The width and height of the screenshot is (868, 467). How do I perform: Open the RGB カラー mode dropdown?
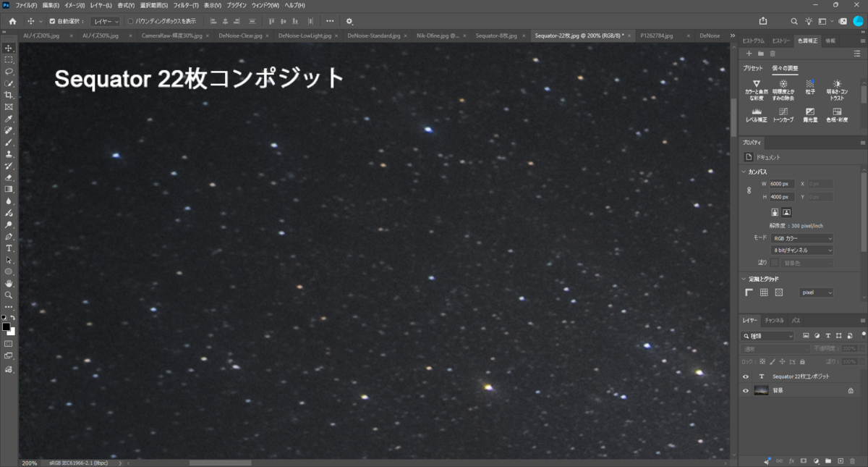[801, 238]
